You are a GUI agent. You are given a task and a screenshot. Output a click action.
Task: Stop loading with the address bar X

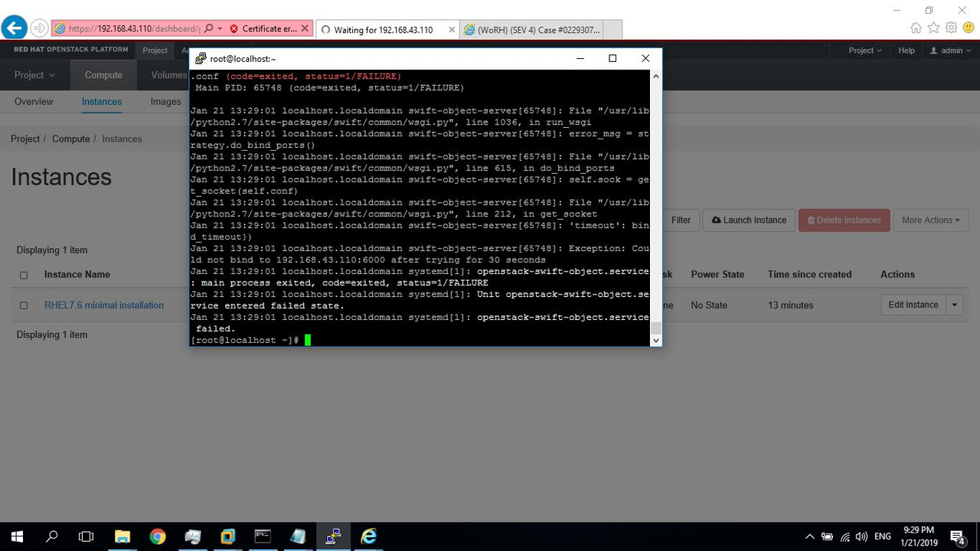(305, 29)
